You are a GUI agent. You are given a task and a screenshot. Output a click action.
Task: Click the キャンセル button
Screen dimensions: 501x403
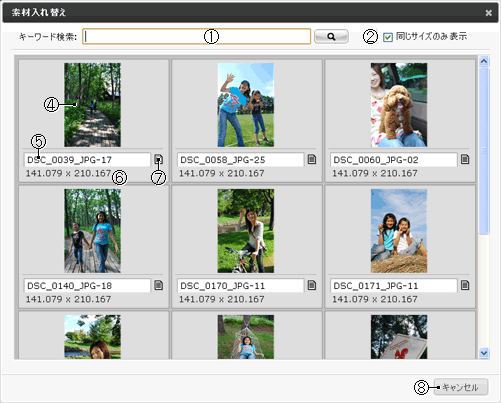pyautogui.click(x=461, y=387)
